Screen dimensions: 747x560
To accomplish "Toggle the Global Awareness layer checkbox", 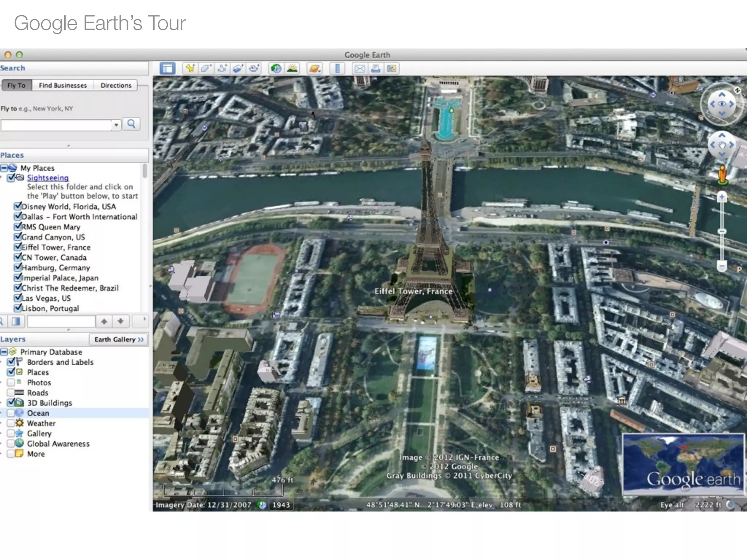I will pyautogui.click(x=11, y=444).
